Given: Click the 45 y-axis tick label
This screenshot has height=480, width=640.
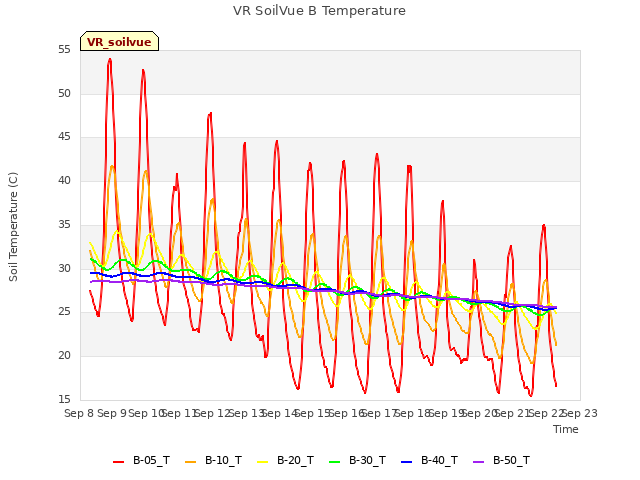Looking at the screenshot, I should pyautogui.click(x=64, y=137).
